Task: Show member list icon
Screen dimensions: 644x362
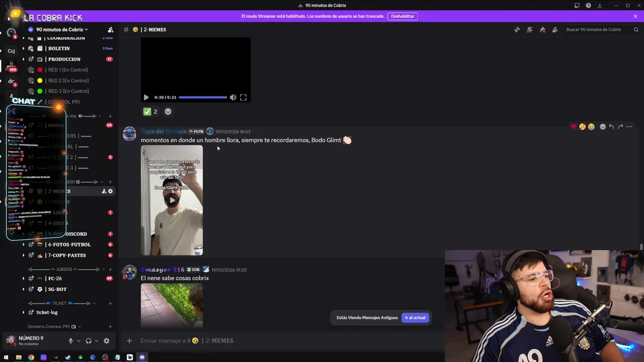Action: pyautogui.click(x=555, y=30)
